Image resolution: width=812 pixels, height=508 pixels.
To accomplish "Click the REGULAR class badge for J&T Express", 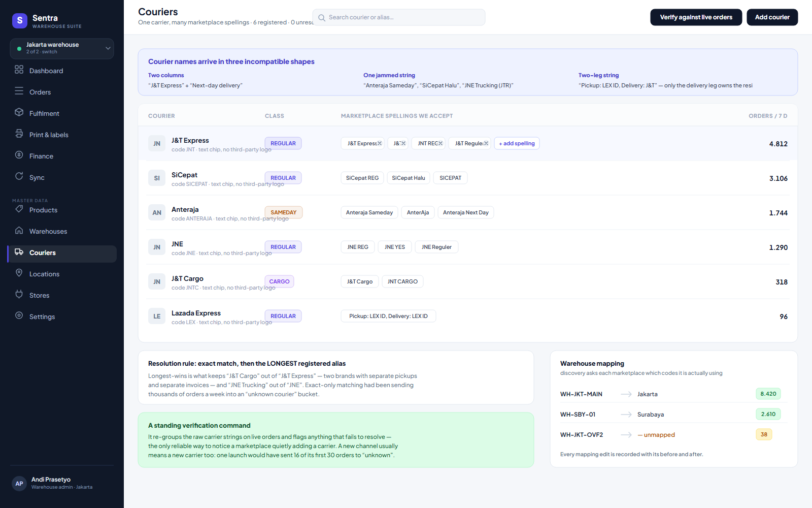I will (283, 143).
